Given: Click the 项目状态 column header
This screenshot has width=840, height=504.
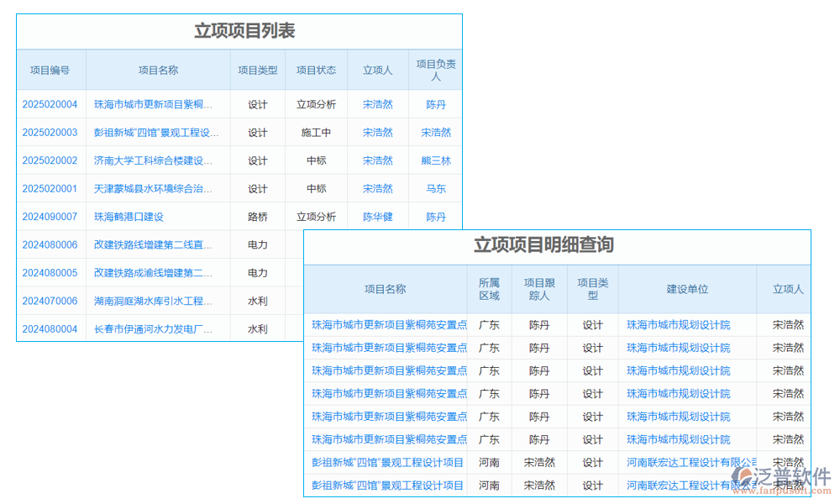Looking at the screenshot, I should (x=316, y=71).
